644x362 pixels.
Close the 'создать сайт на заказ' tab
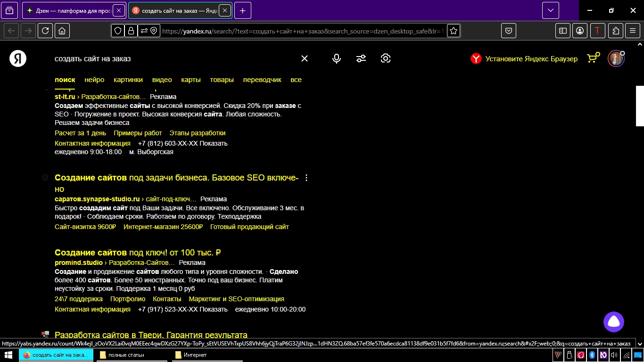[225, 10]
